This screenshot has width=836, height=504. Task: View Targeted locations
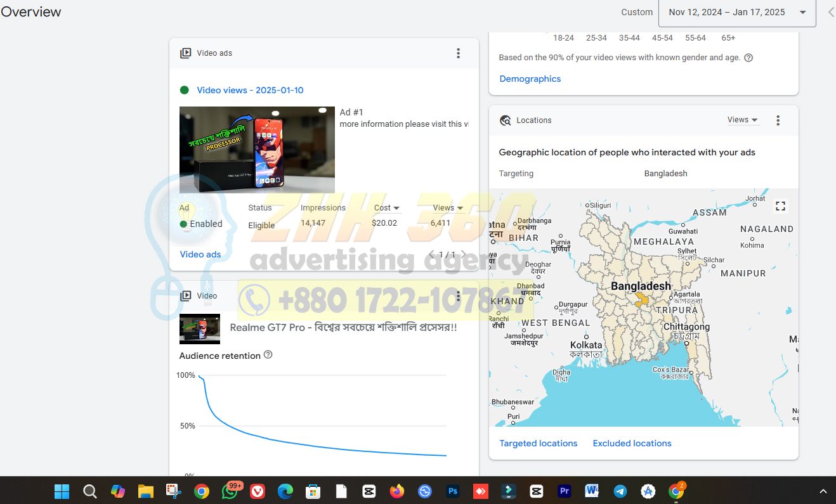click(539, 443)
